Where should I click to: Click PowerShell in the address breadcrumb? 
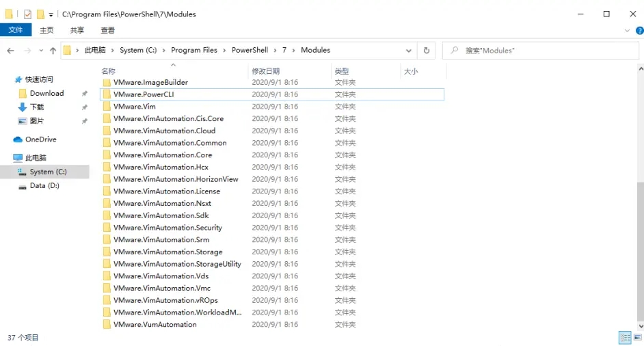[x=250, y=50]
